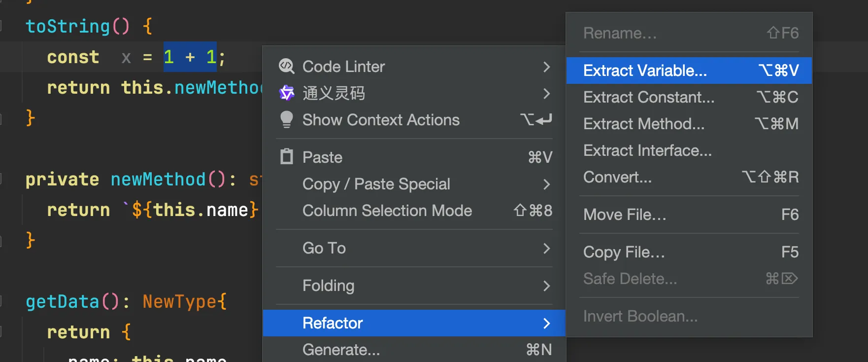Choose Extract Method... menu entry
This screenshot has height=362, width=868.
[643, 124]
